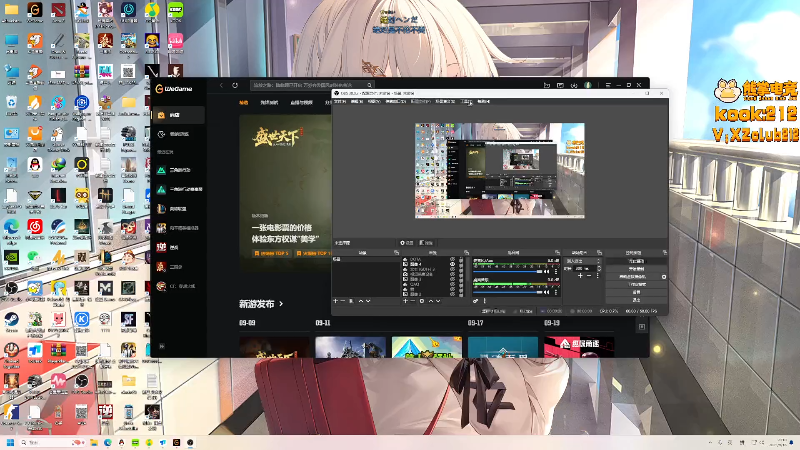800x450 pixels.
Task: Open OBS Studio icon on the taskbar
Action: pyautogui.click(x=190, y=442)
